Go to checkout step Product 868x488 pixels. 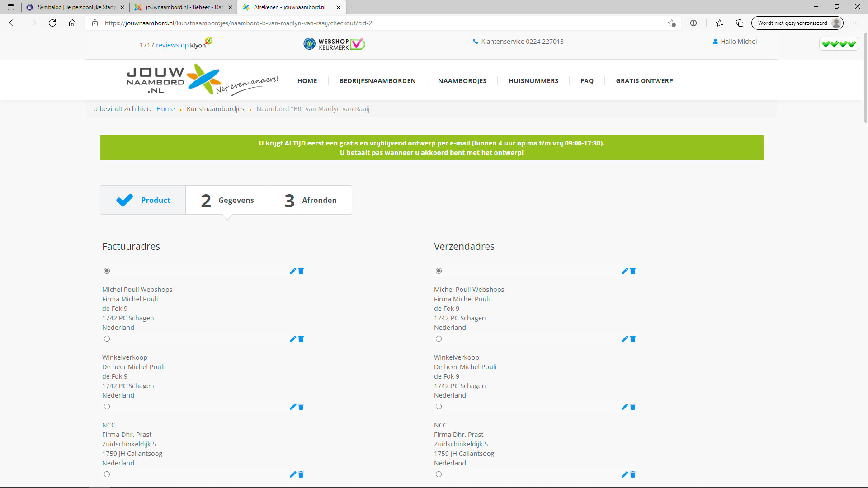(143, 200)
